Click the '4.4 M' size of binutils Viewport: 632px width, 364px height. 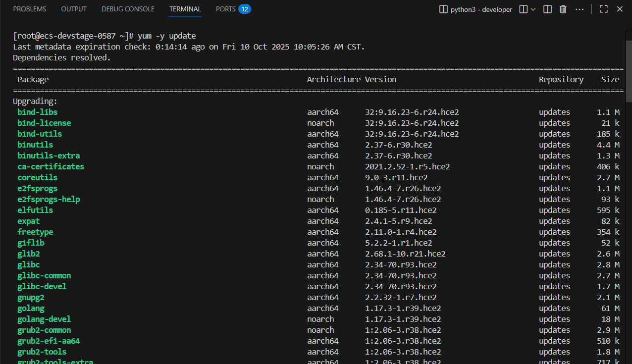click(608, 145)
